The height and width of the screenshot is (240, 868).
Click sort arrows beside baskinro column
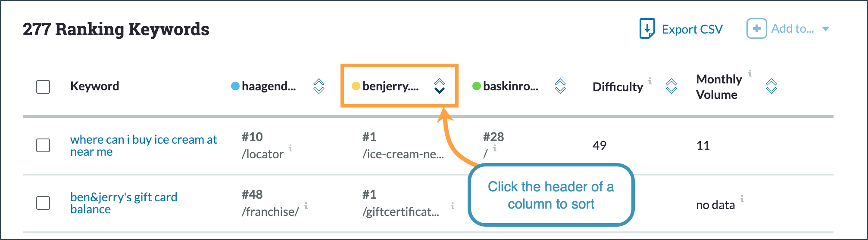(x=560, y=86)
